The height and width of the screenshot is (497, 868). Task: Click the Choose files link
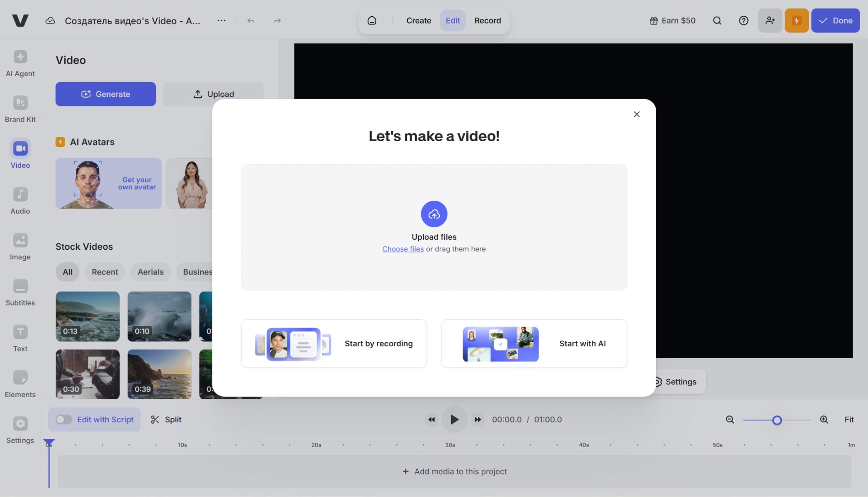[x=403, y=249]
